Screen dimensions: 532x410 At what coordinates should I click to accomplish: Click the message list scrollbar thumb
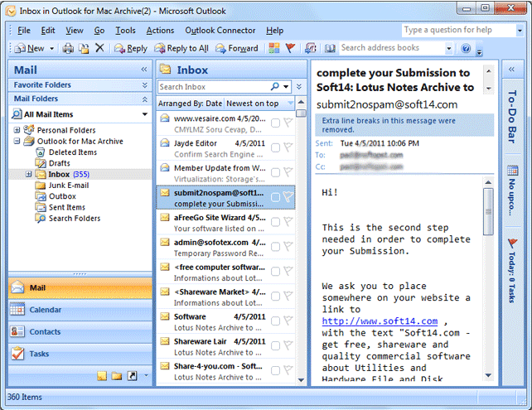pos(301,113)
